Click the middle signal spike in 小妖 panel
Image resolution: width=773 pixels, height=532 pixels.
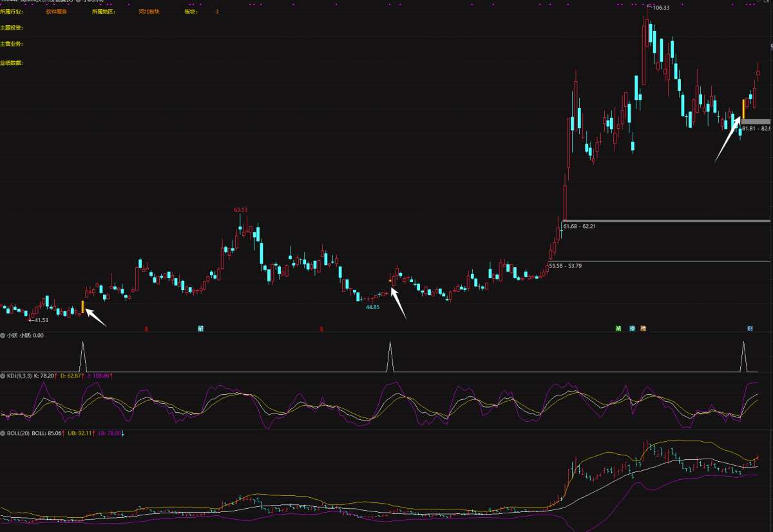390,357
